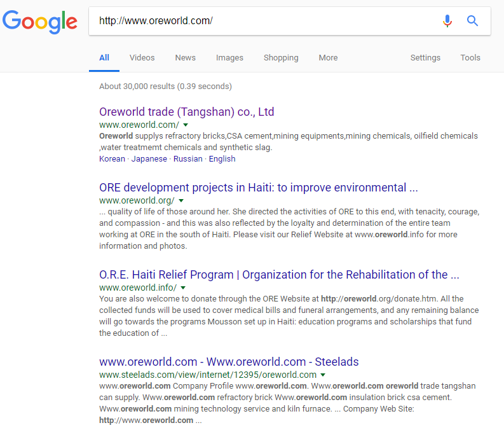Open search Tools options
The image size is (504, 444).
click(x=470, y=58)
